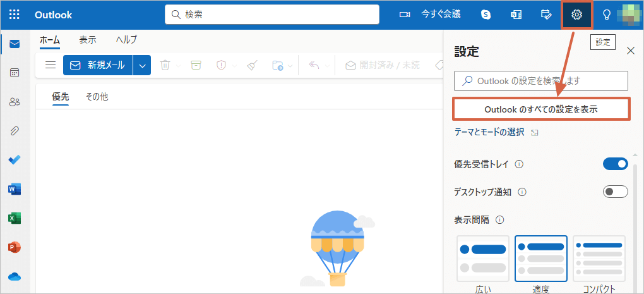Turn off the 優先受信トレイ toggle

615,164
